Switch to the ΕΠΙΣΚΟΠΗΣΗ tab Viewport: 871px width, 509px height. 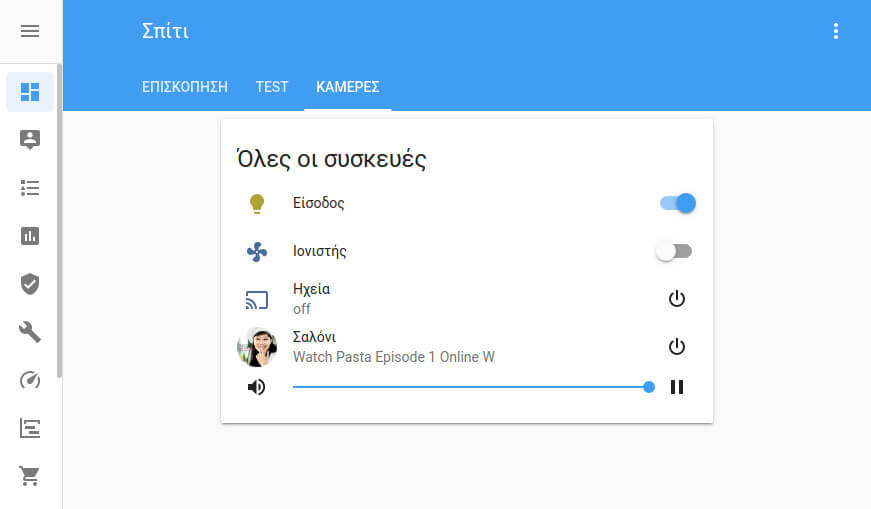click(185, 87)
